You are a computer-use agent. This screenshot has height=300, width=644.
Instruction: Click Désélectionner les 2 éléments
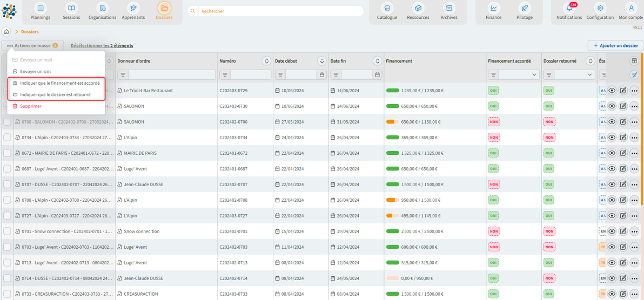click(x=102, y=45)
